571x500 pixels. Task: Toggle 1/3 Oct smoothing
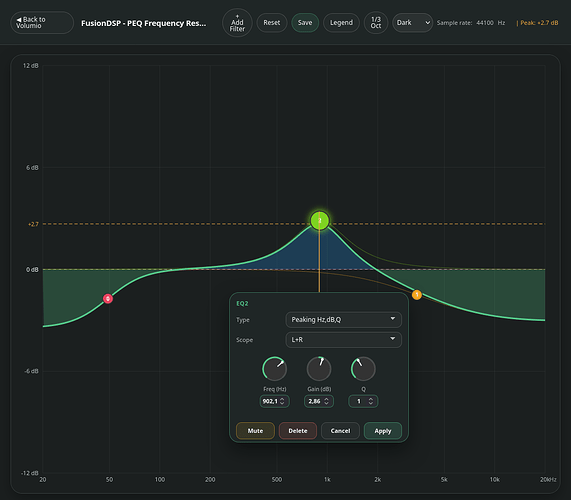pyautogui.click(x=376, y=23)
